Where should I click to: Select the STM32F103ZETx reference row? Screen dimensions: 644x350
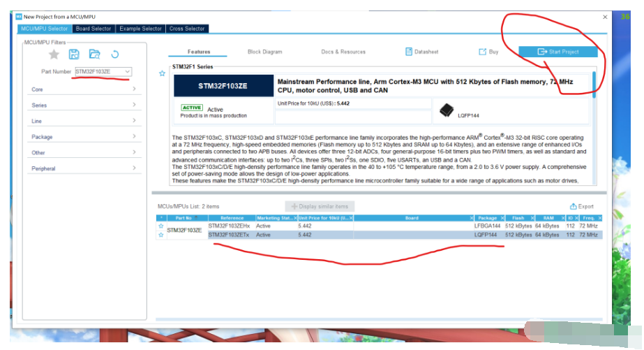pos(229,235)
